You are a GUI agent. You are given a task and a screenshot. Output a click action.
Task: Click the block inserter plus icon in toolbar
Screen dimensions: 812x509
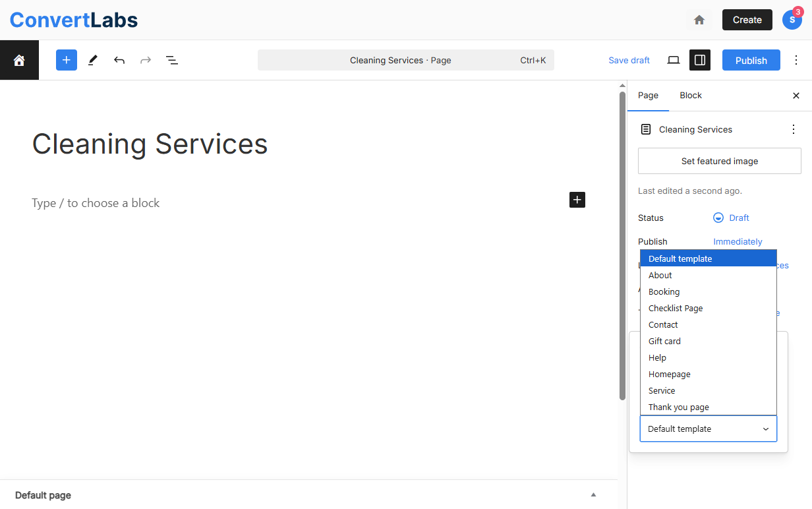(x=67, y=60)
